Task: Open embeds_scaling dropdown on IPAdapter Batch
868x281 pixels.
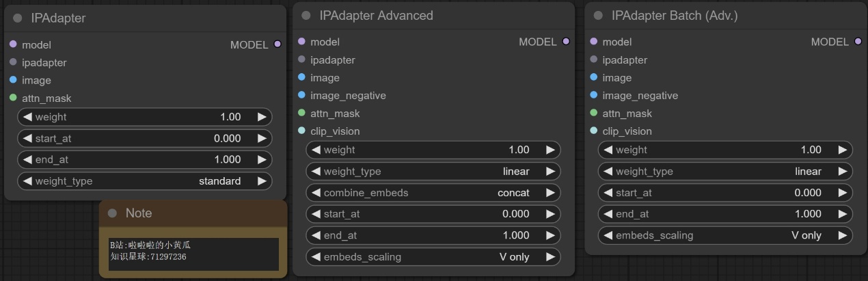Action: [725, 235]
